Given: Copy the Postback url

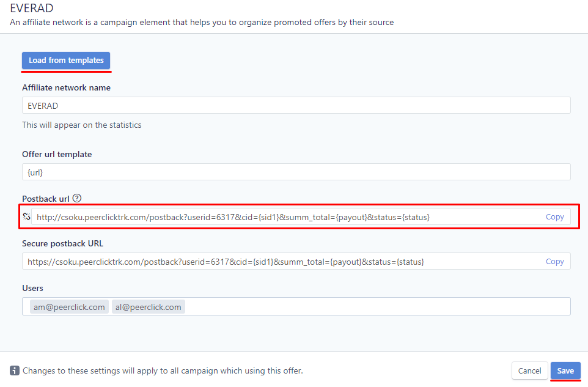Looking at the screenshot, I should coord(554,217).
